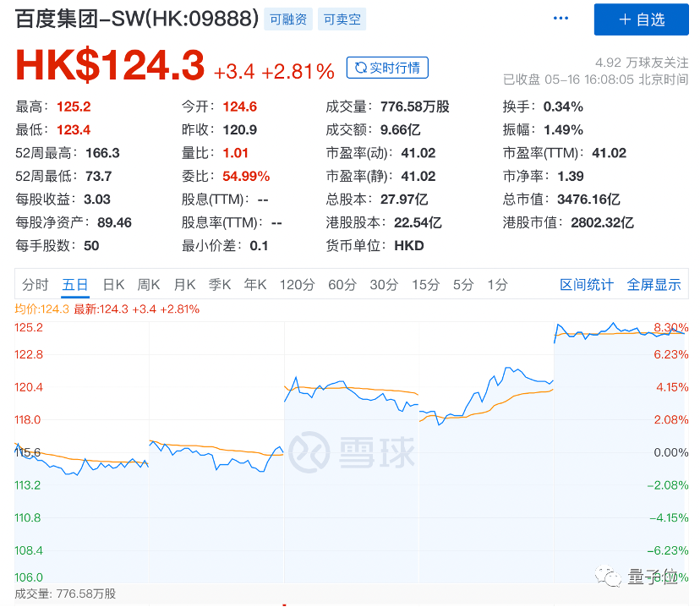Show the 年K chart
The width and height of the screenshot is (700, 607).
255,285
